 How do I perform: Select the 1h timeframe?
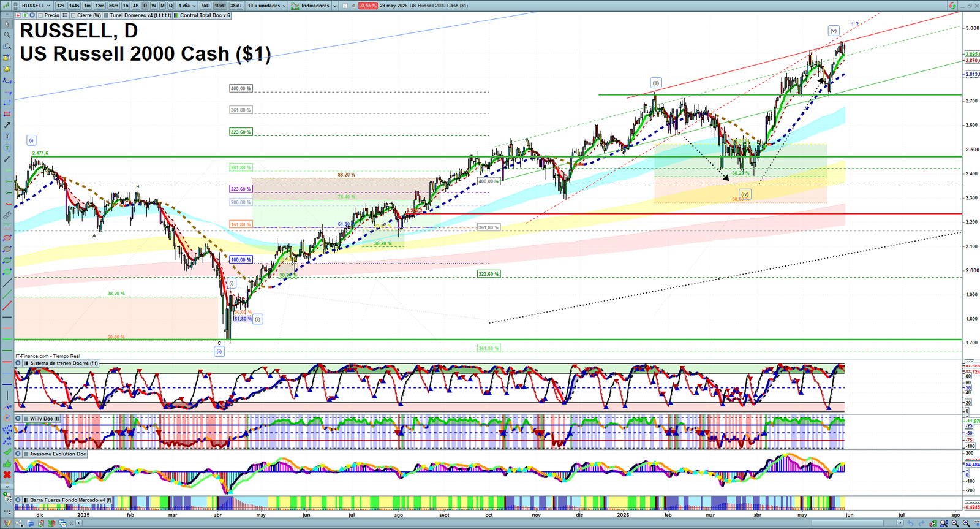coord(126,6)
